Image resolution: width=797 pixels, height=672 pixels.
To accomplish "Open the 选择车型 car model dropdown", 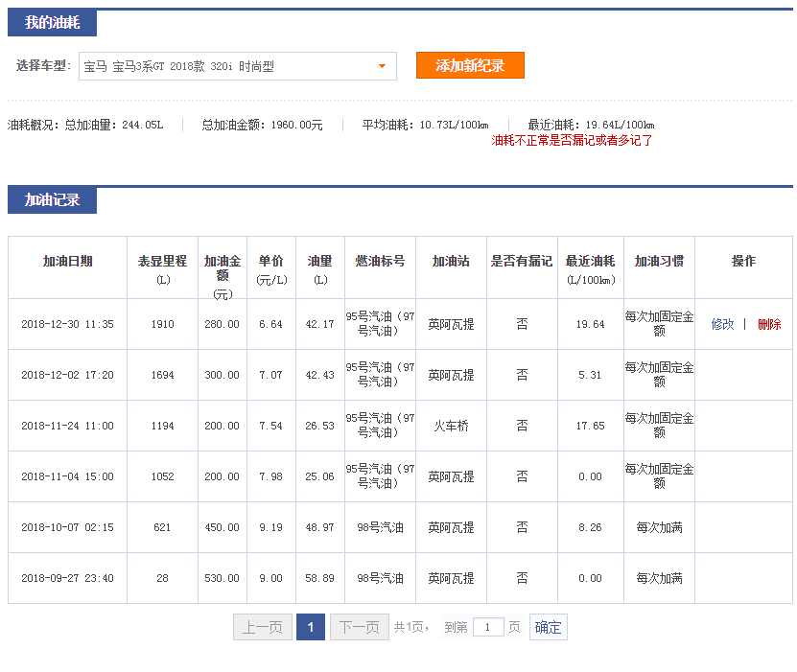I will coord(237,66).
